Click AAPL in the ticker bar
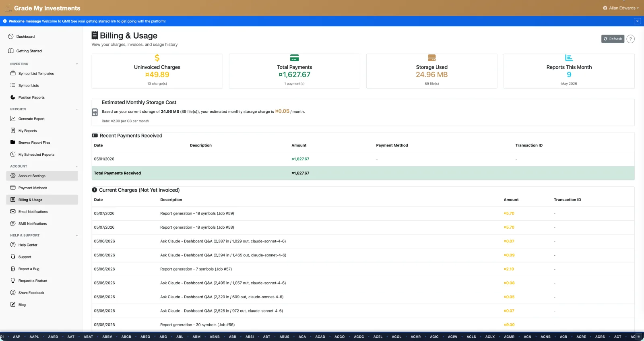Viewport: 644px width, 341px height. [34, 337]
